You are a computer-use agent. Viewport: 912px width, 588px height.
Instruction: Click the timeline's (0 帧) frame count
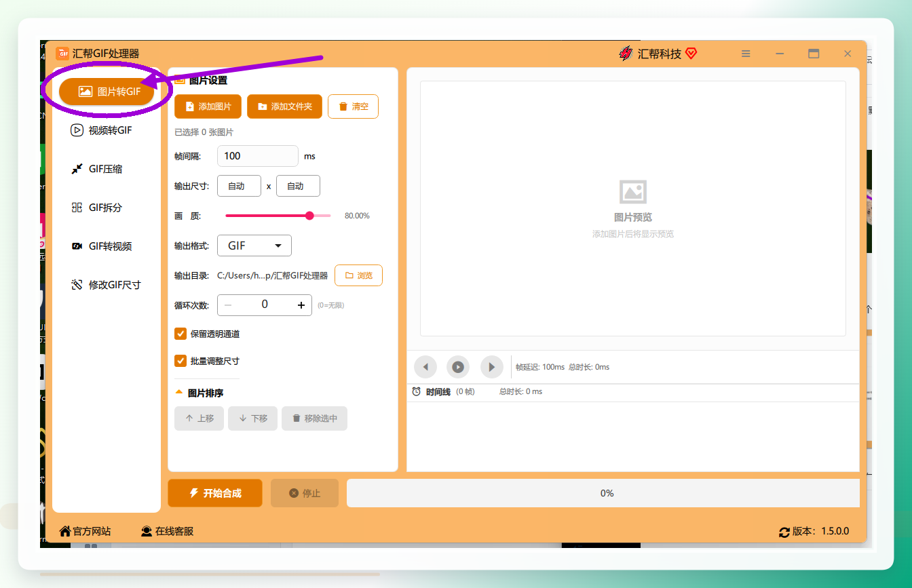465,392
